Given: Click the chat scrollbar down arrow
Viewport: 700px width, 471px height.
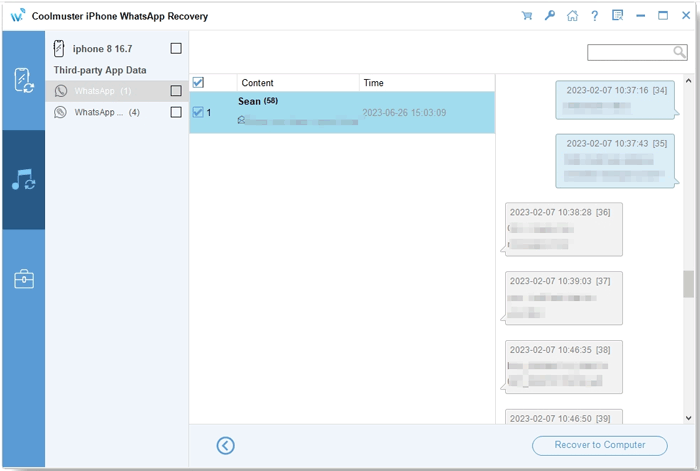Looking at the screenshot, I should coord(688,418).
